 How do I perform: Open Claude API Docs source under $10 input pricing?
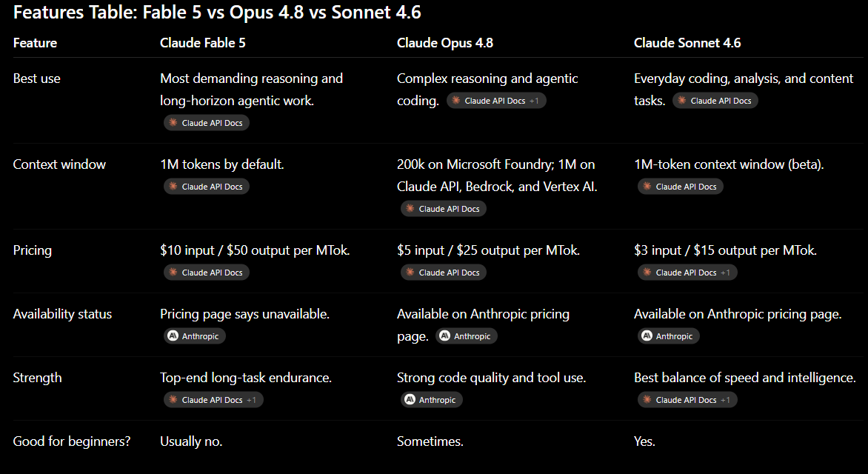(x=207, y=273)
